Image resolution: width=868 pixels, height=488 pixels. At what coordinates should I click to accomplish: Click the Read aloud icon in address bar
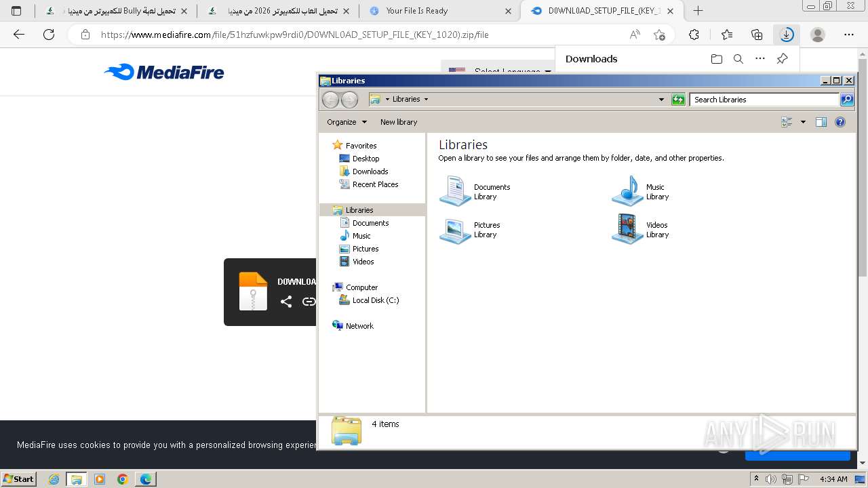coord(635,35)
